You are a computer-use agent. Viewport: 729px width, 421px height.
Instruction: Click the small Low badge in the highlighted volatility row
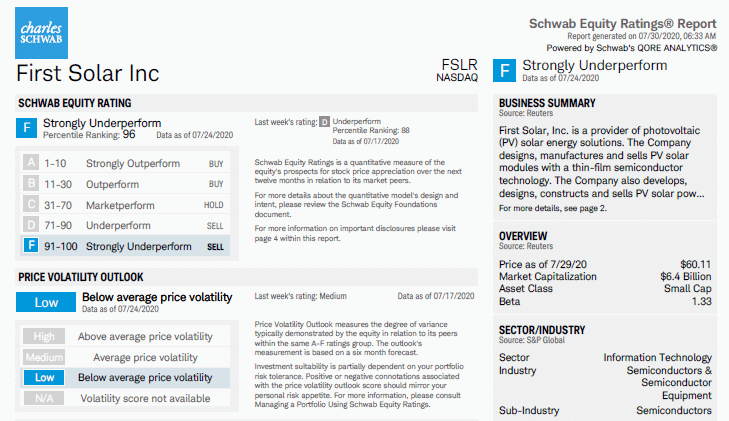[x=44, y=378]
